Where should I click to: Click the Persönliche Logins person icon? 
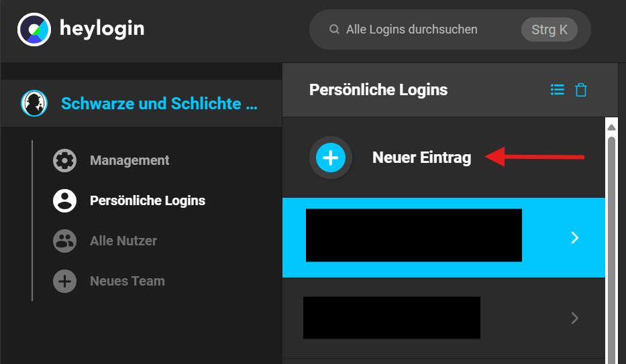click(x=65, y=200)
